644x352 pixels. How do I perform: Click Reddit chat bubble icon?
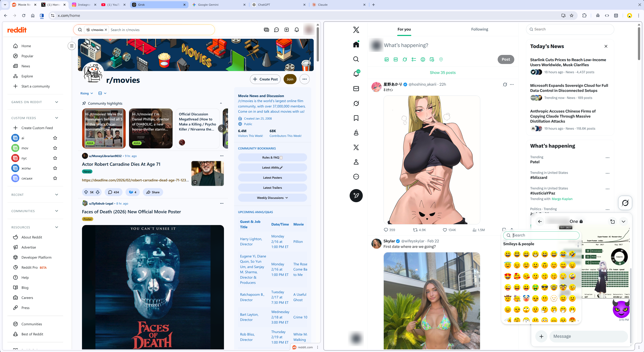pos(277,30)
